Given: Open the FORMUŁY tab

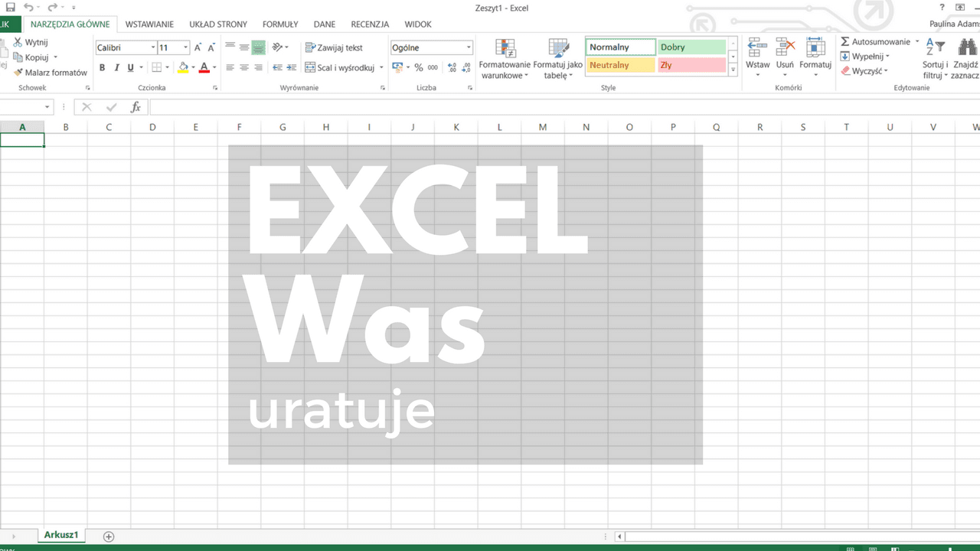Looking at the screenshot, I should 280,24.
